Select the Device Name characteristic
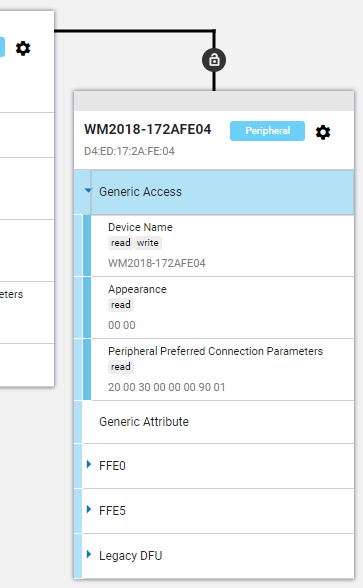Screen dimensions: 363x588 pos(222,246)
